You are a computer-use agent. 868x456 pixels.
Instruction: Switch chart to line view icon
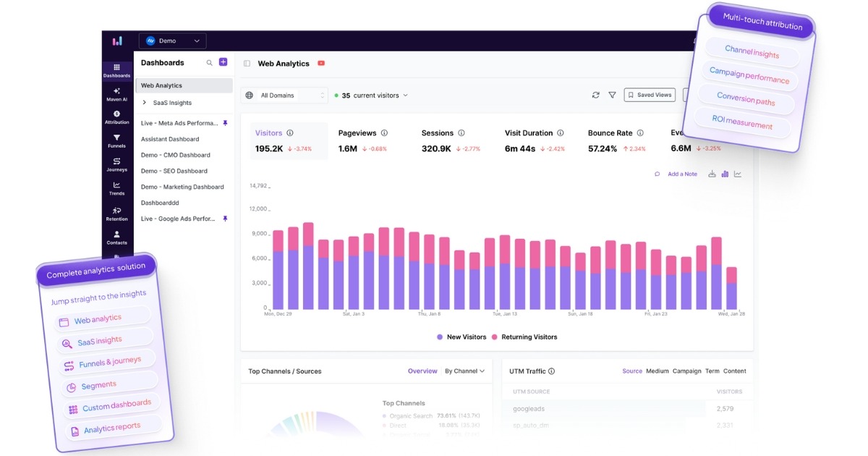(737, 174)
